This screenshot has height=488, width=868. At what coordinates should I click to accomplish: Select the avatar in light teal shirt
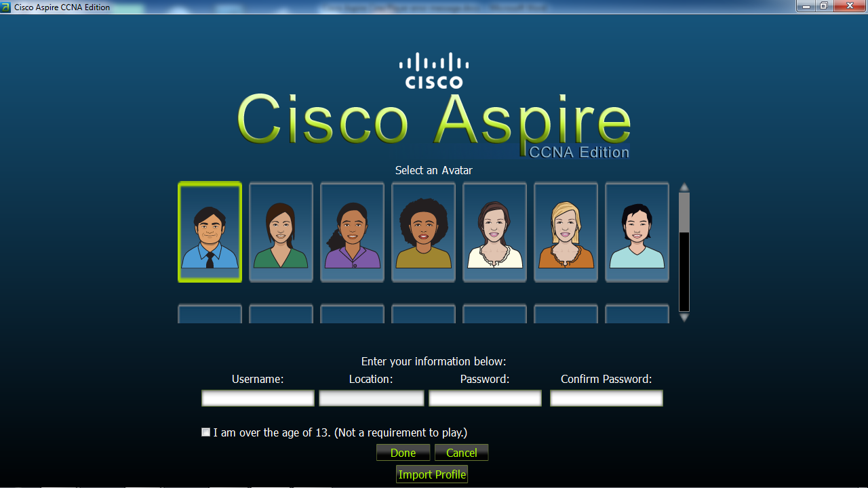[x=637, y=232]
